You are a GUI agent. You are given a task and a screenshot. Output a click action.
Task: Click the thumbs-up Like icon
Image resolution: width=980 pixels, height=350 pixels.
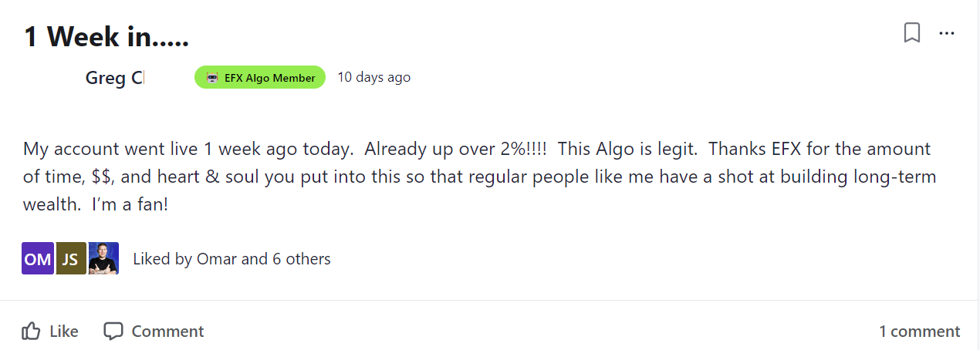tap(32, 331)
